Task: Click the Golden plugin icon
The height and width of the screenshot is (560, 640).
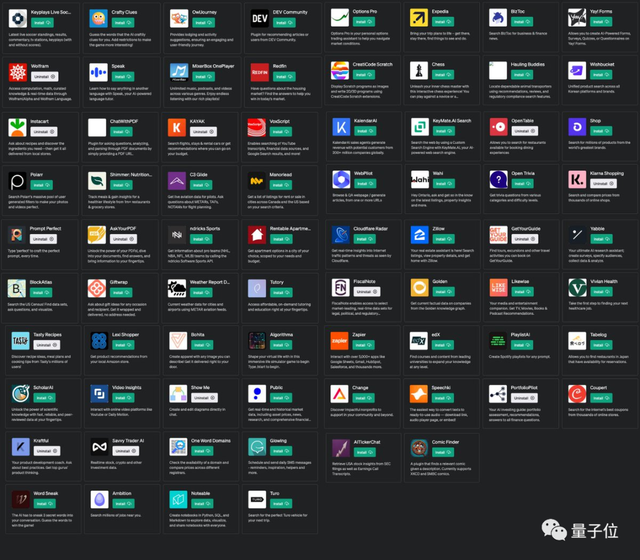Action: coord(420,288)
